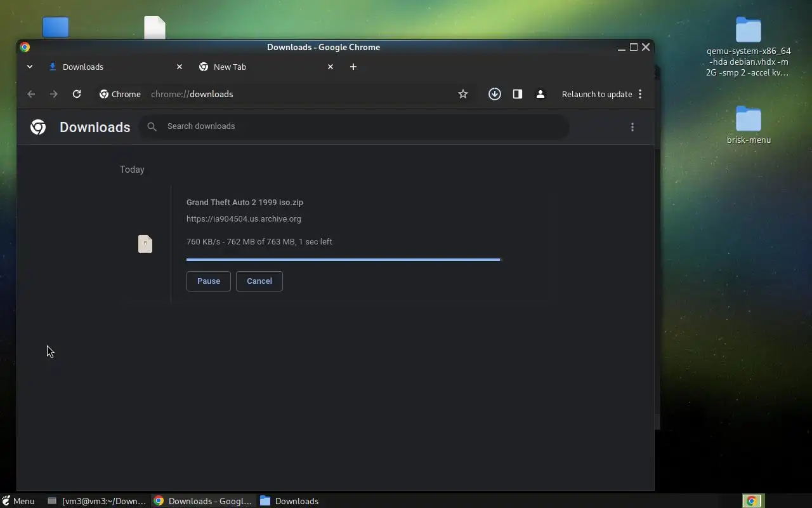
Task: Close the New Tab tab
Action: (331, 67)
